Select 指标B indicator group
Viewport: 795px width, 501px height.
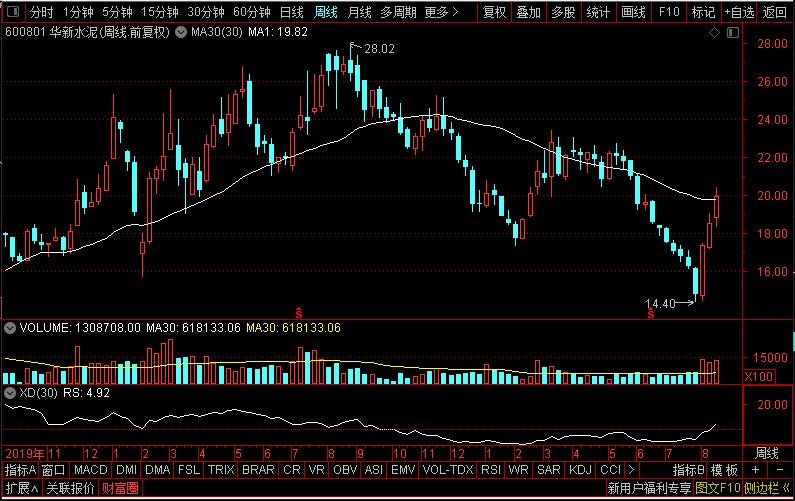[689, 470]
